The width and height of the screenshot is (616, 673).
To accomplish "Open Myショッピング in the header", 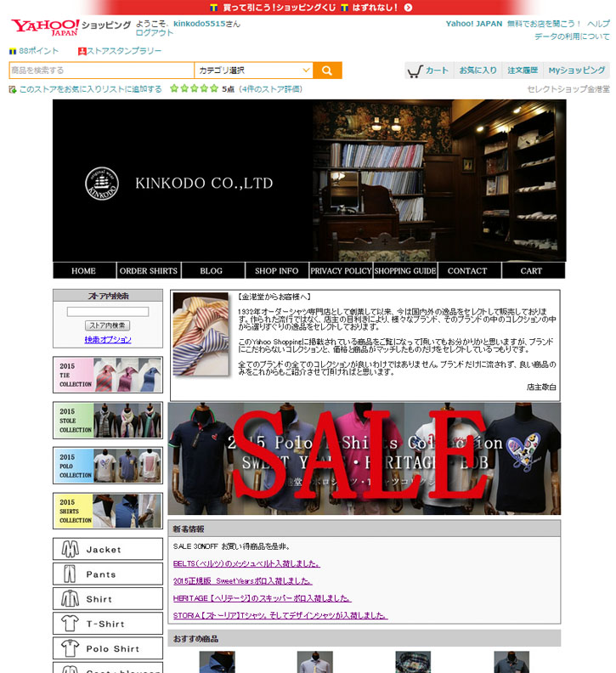I will (577, 71).
